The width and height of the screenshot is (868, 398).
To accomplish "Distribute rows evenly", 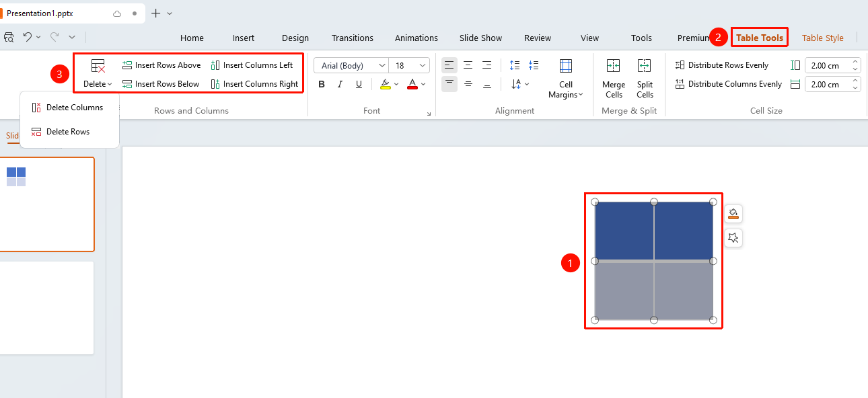I will coord(722,65).
